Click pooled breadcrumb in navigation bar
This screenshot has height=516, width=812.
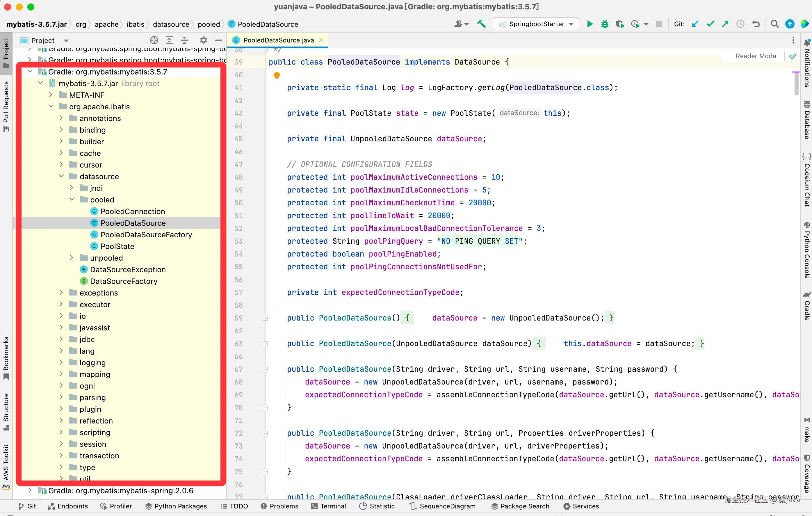coord(209,24)
